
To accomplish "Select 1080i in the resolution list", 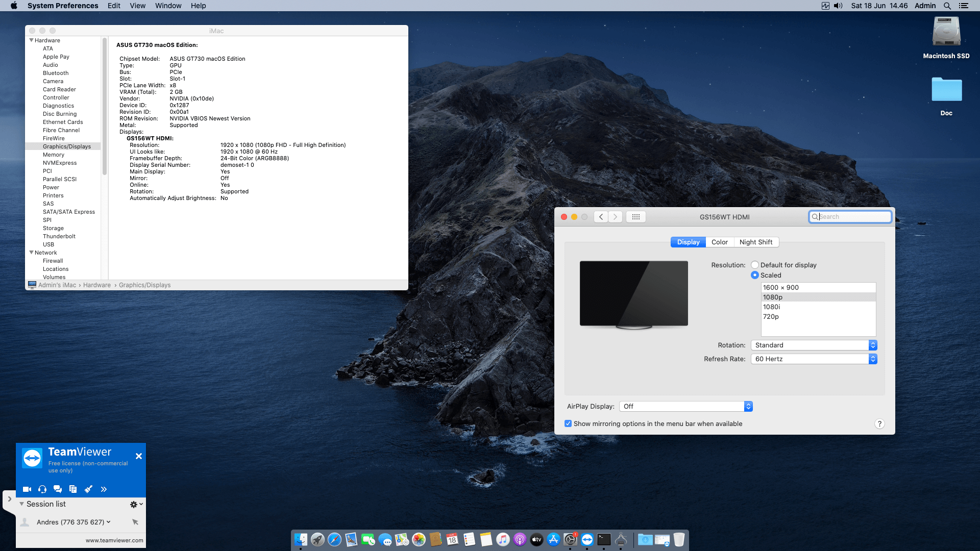I will [772, 307].
